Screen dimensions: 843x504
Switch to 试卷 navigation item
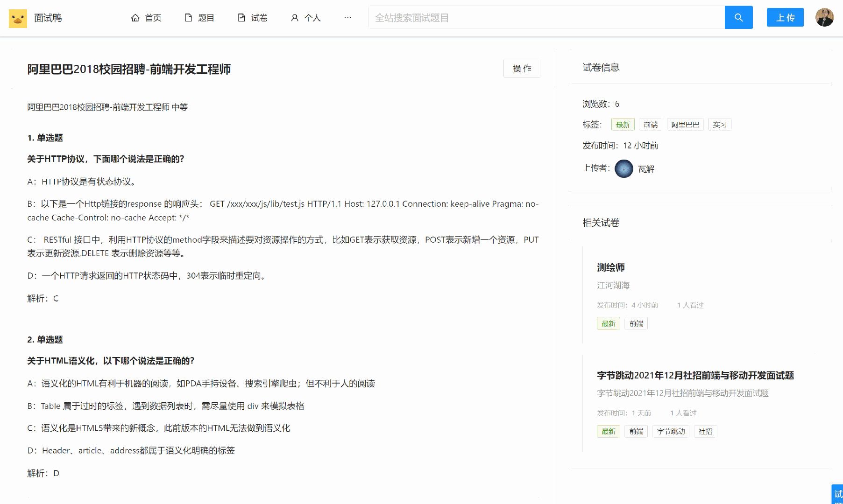(253, 18)
